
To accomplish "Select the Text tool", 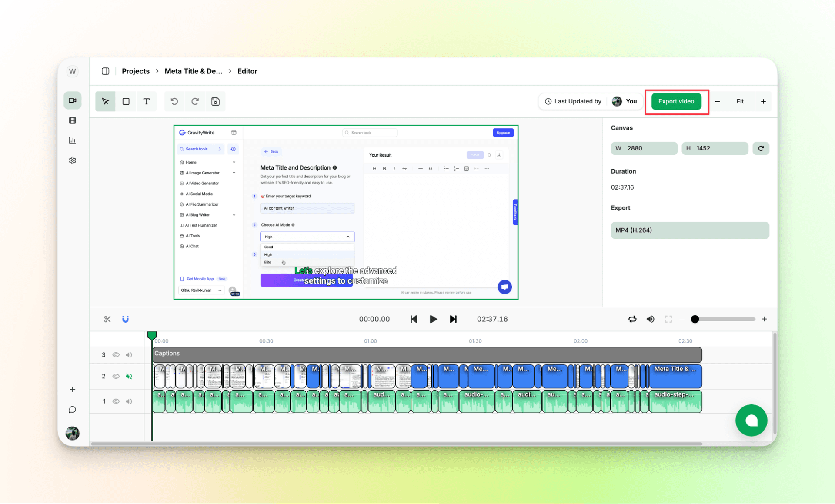I will (147, 101).
